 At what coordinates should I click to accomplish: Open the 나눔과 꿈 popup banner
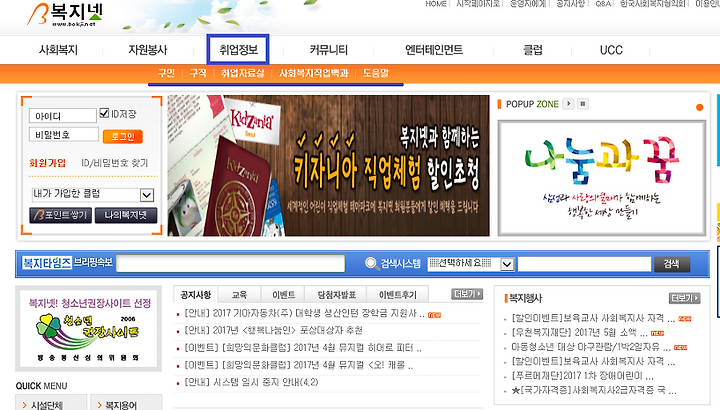(602, 178)
